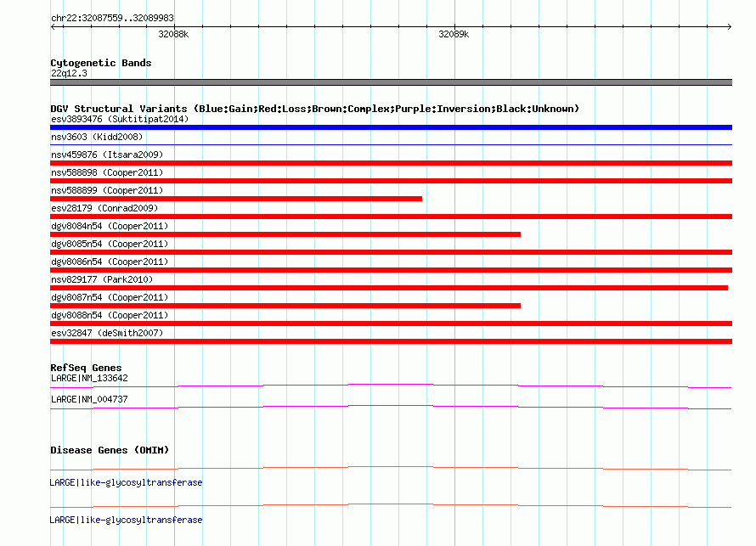Select the gray 22q12.3 cytogenetic band bar
This screenshot has height=546, width=756.
pyautogui.click(x=391, y=82)
